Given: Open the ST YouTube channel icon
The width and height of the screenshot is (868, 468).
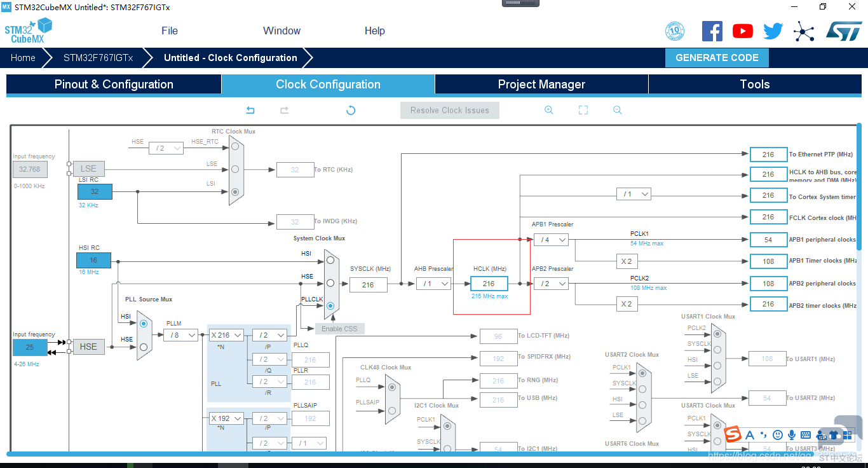Looking at the screenshot, I should tap(743, 31).
